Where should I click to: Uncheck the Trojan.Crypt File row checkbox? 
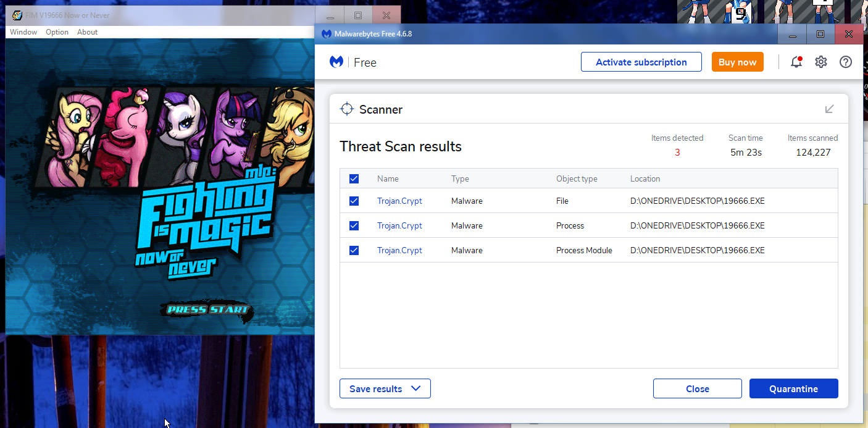click(354, 201)
